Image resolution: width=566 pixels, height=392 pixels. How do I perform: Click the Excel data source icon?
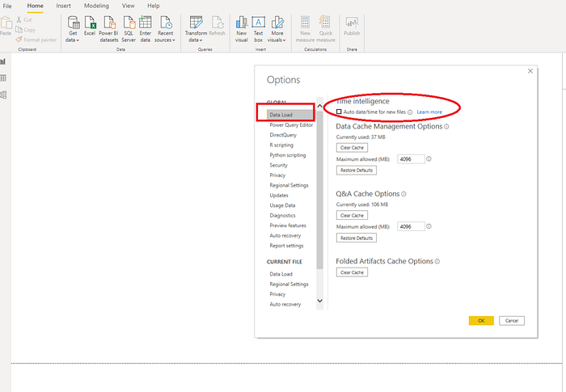tap(90, 26)
